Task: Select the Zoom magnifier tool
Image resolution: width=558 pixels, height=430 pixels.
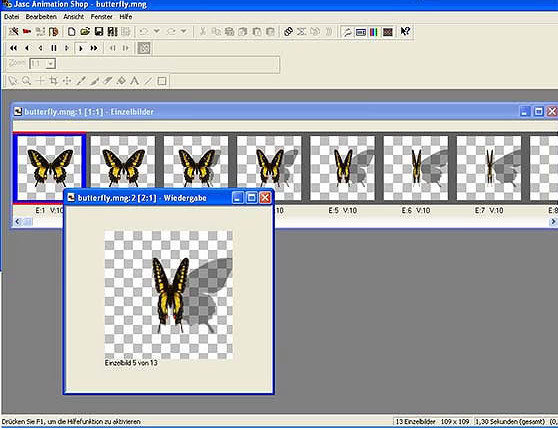Action: 26,81
